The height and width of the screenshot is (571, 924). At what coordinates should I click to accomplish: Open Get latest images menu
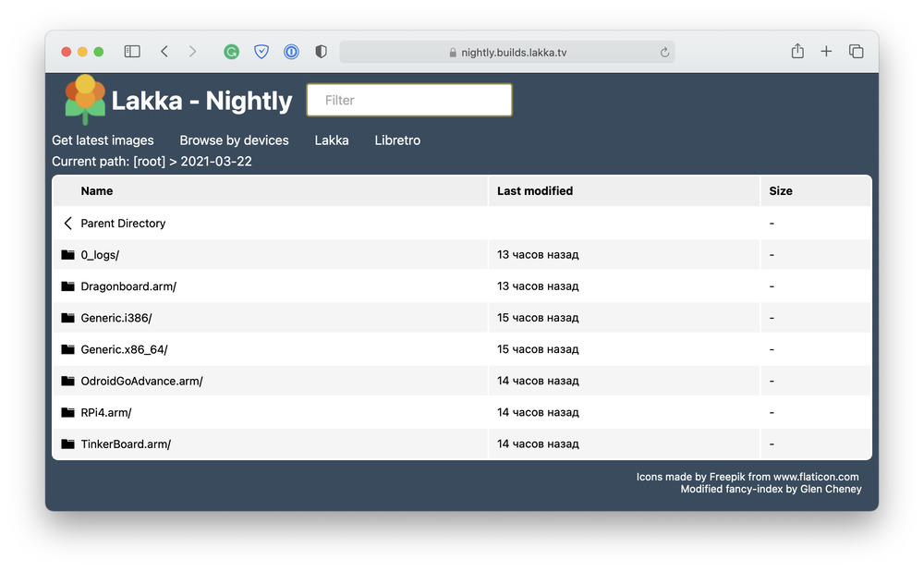pos(103,140)
